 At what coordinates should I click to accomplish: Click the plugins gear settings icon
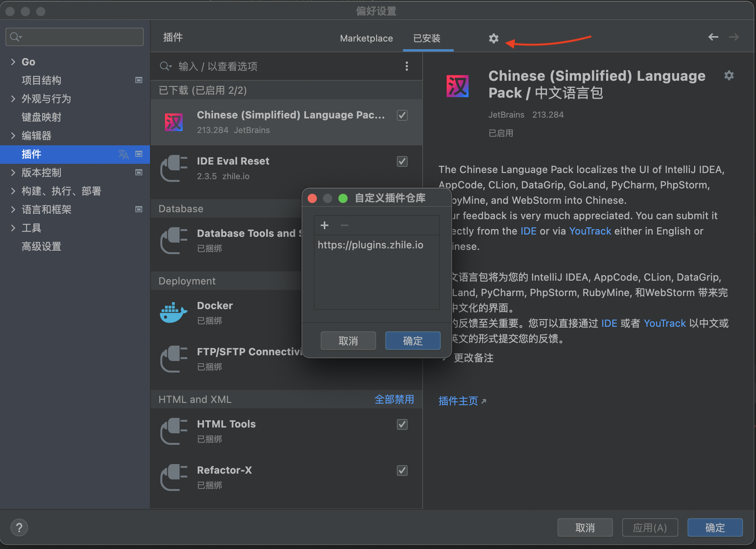point(493,38)
